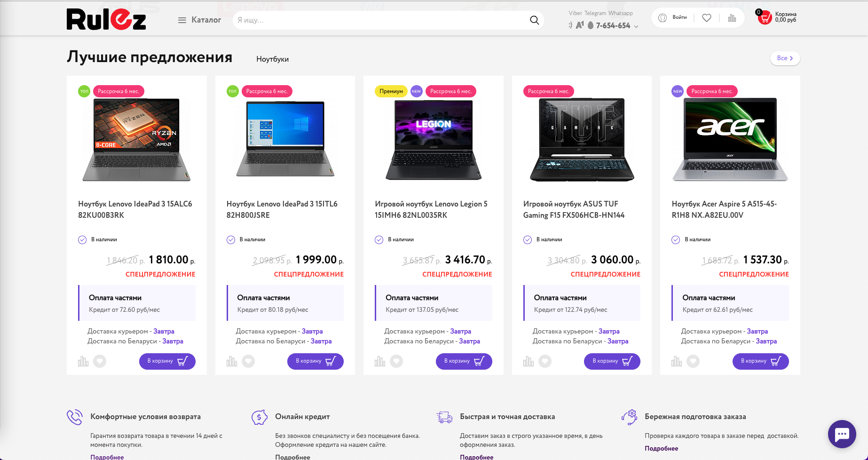The image size is (868, 460).
Task: Expand the Все offers arrow button
Action: [x=785, y=58]
